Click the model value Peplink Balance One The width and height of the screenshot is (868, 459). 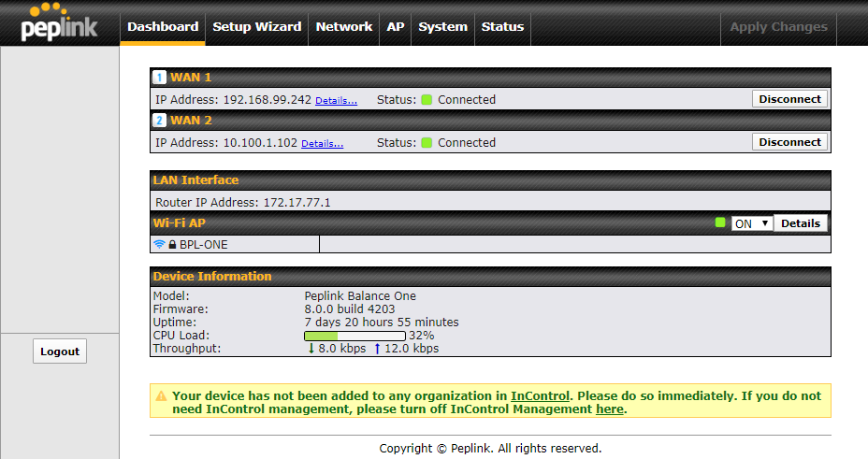tap(360, 295)
